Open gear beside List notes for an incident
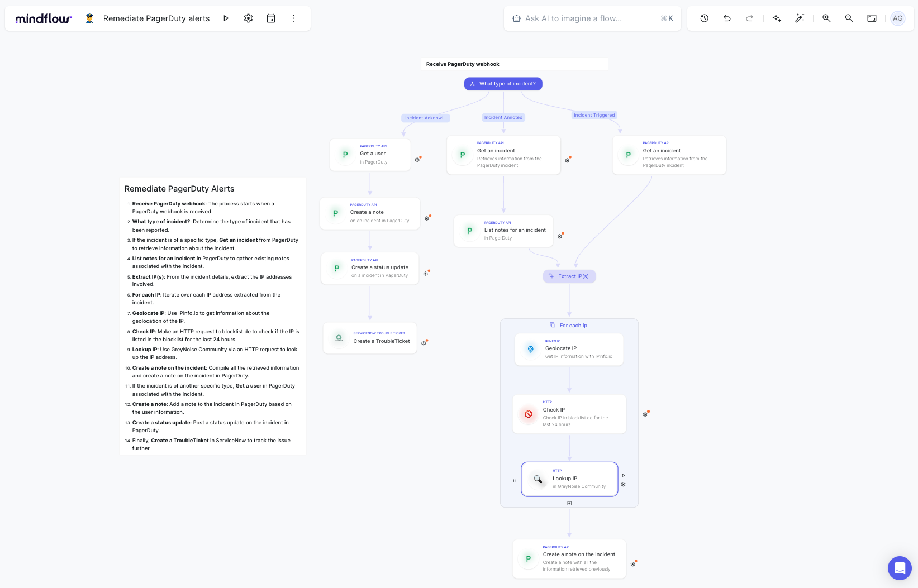Viewport: 918px width, 588px height. pos(559,236)
